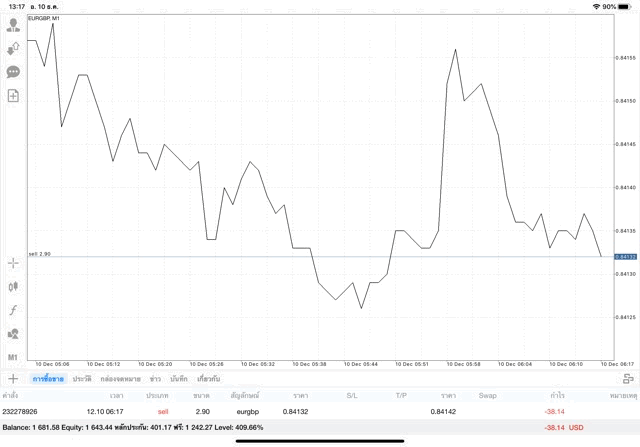Open the M1 timeframe selector
The image size is (640, 447).
pos(13,357)
